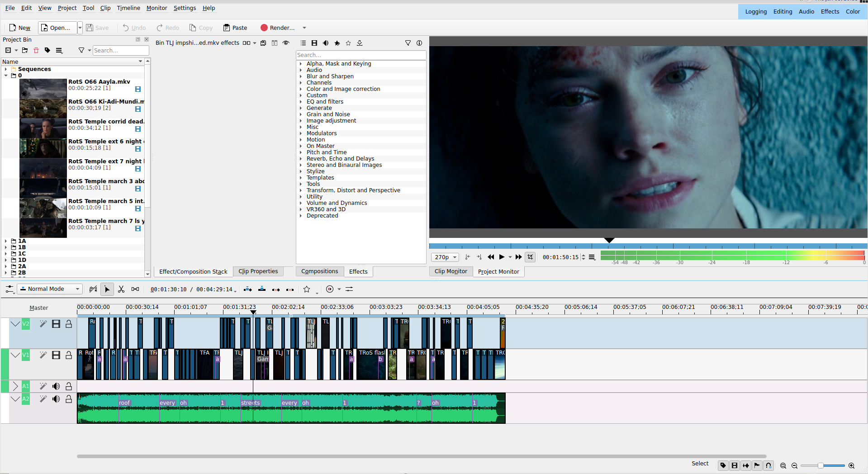Expand the Sequences folder in Project Bin
This screenshot has height=474, width=868.
pyautogui.click(x=6, y=69)
